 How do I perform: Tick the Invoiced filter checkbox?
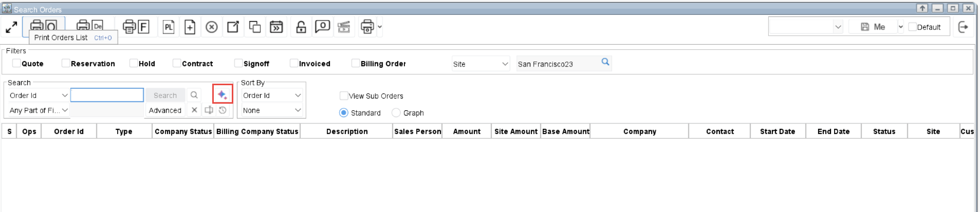click(294, 63)
